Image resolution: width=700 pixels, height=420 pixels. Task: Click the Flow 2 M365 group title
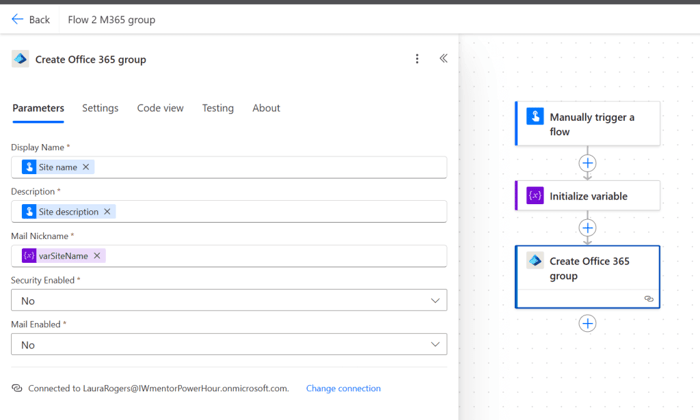pos(112,20)
